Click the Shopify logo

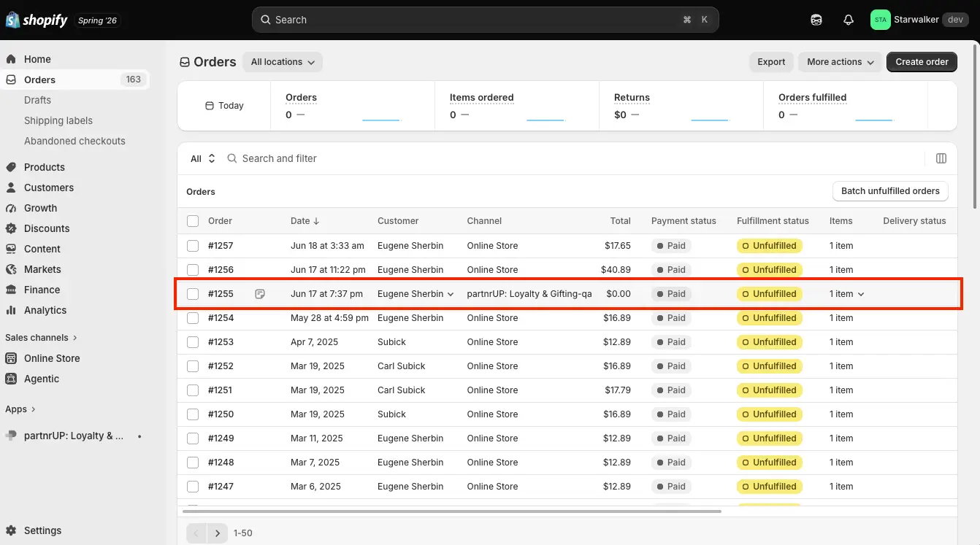click(37, 20)
